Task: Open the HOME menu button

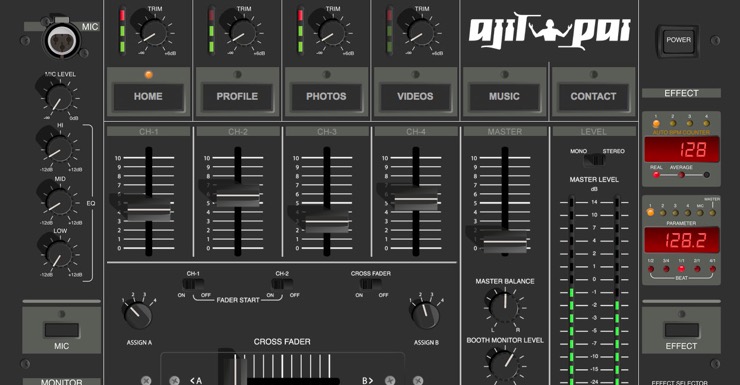Action: pos(148,97)
